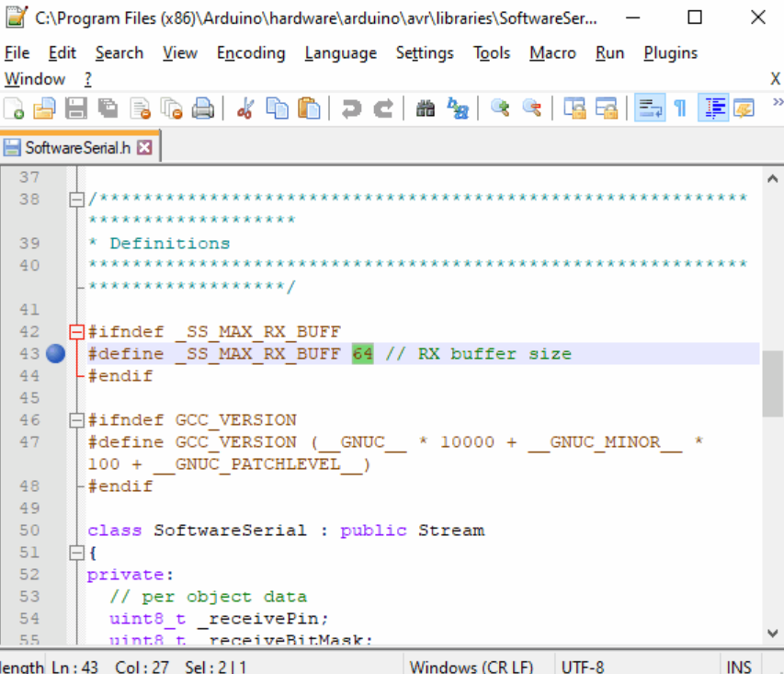784x674 pixels.
Task: Open the Encoding menu
Action: coord(251,53)
